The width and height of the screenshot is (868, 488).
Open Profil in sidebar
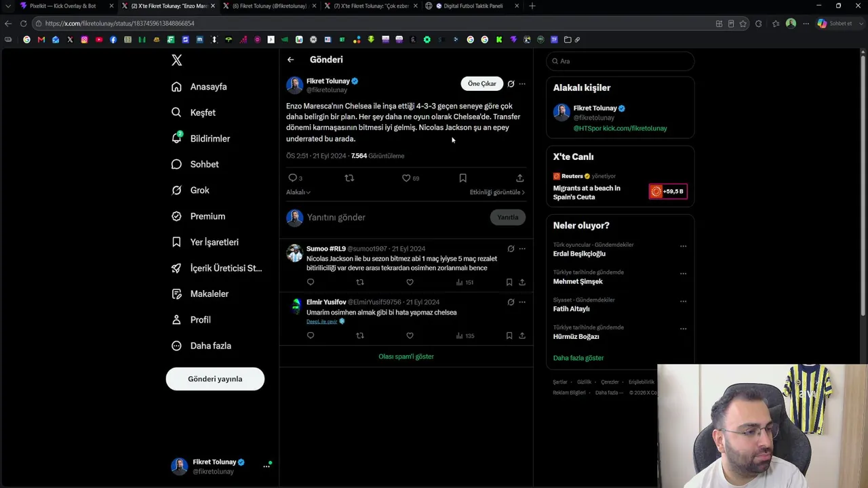191,320
